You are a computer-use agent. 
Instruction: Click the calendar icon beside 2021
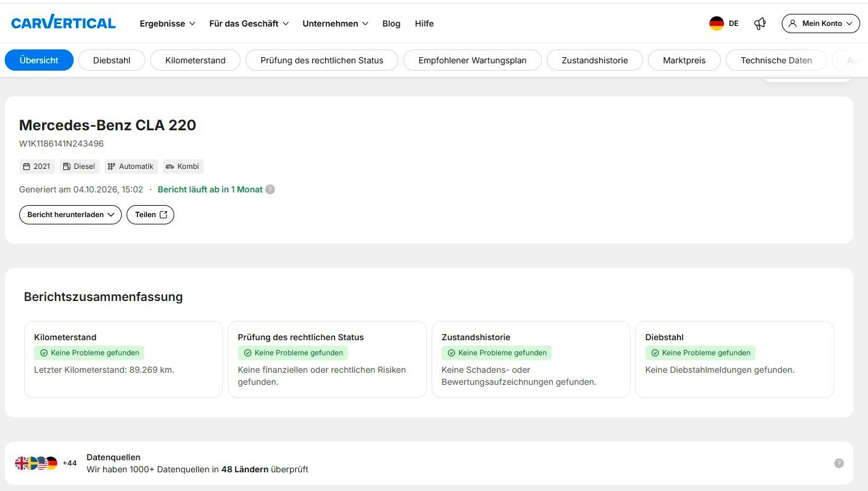point(26,166)
